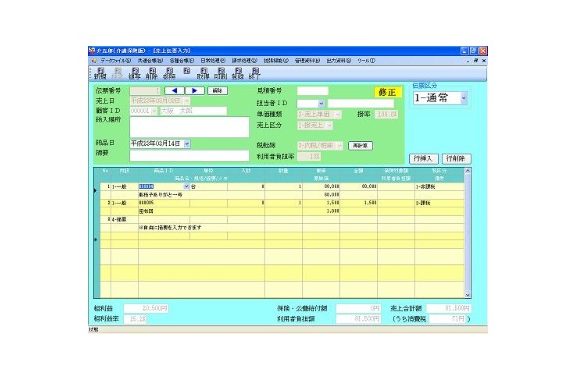Open the 納品日 date dropdown
This screenshot has width=575, height=380.
point(187,144)
